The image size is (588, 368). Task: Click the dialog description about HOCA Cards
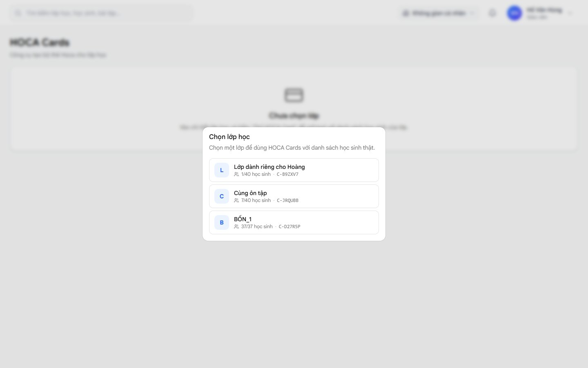(x=292, y=148)
